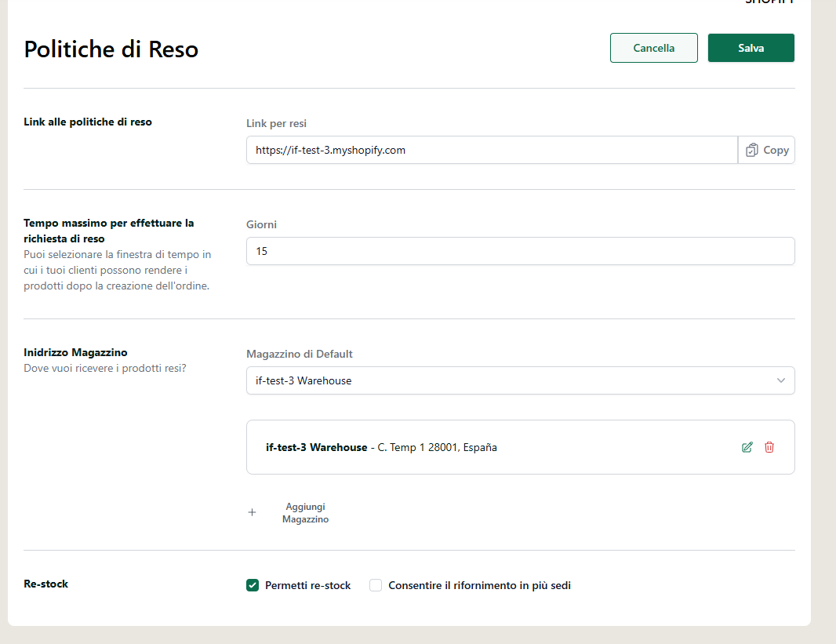Select the if-test-3 Warehouse address card
The width and height of the screenshot is (836, 644).
[521, 447]
